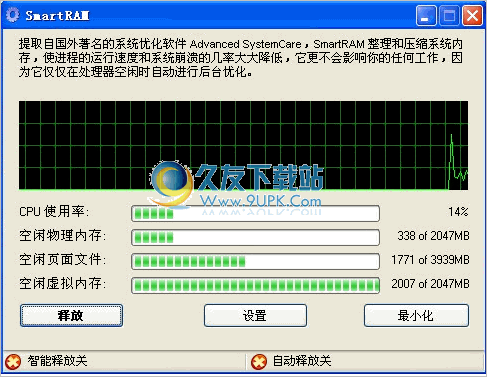Close the SmartRAM window
This screenshot has width=487, height=377.
[472, 16]
